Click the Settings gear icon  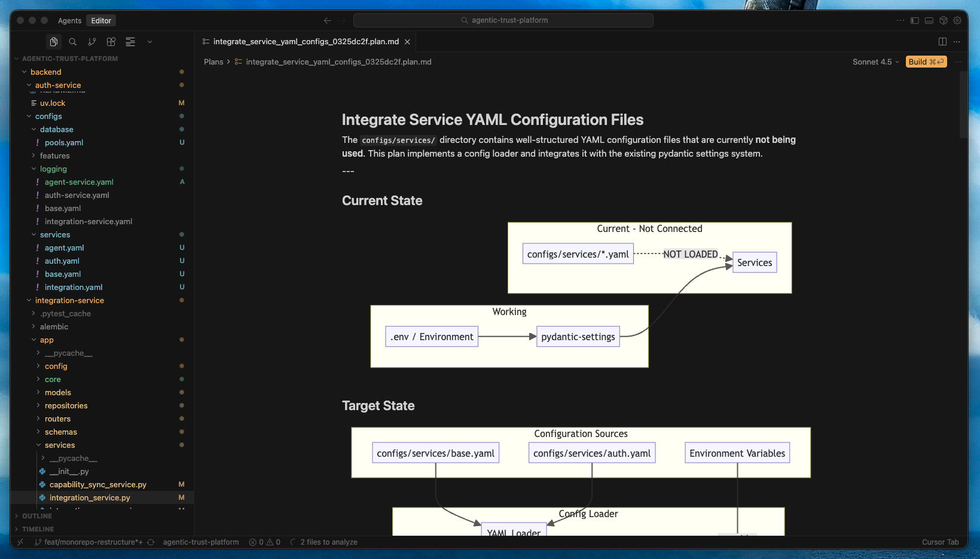click(957, 20)
